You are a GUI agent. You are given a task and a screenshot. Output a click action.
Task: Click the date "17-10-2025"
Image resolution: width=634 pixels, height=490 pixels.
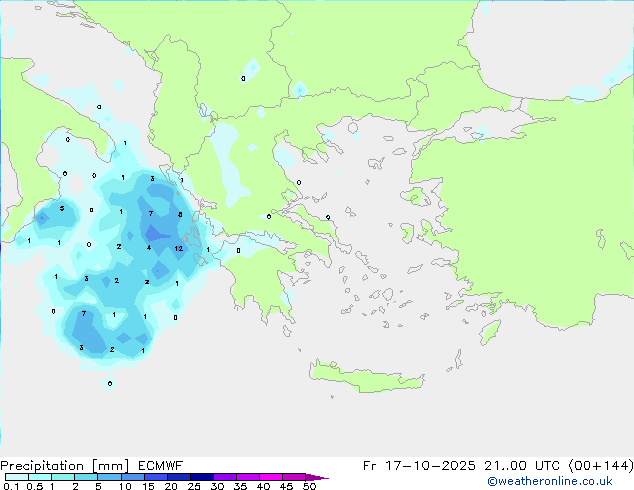430,466
